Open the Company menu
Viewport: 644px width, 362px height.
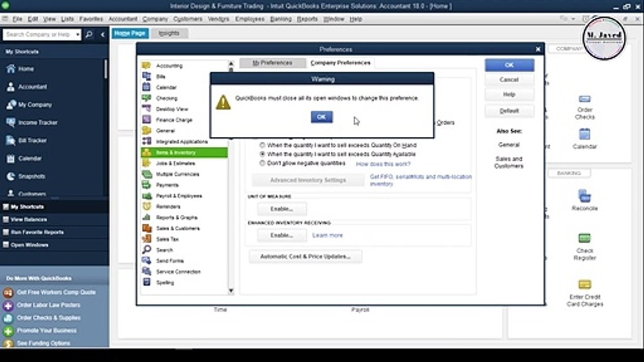coord(155,19)
